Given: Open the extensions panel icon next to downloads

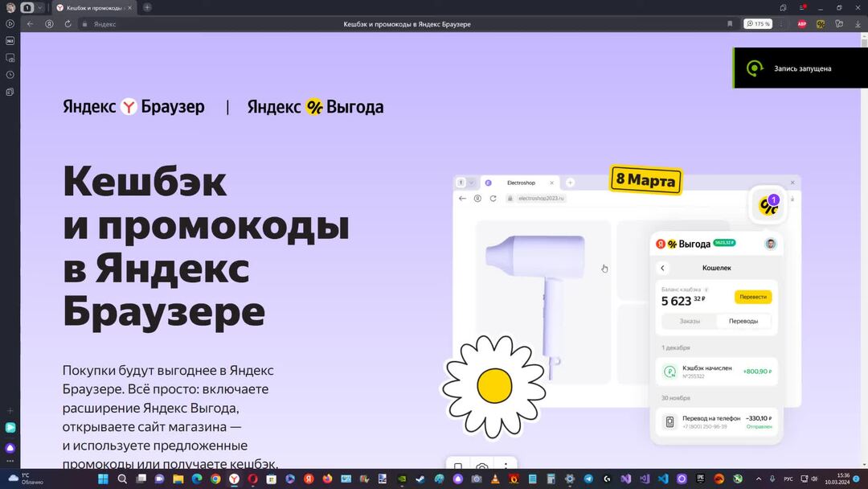Looking at the screenshot, I should (839, 24).
